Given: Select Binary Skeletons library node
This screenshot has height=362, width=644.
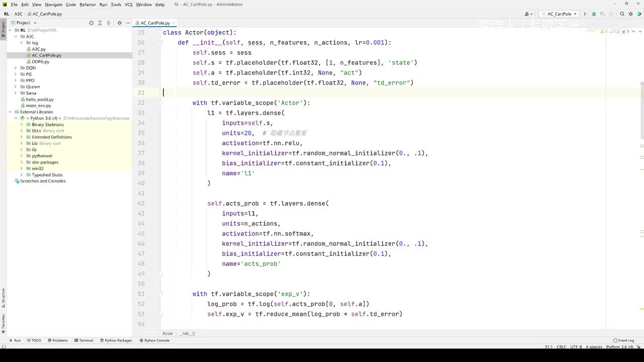Looking at the screenshot, I should tap(48, 125).
